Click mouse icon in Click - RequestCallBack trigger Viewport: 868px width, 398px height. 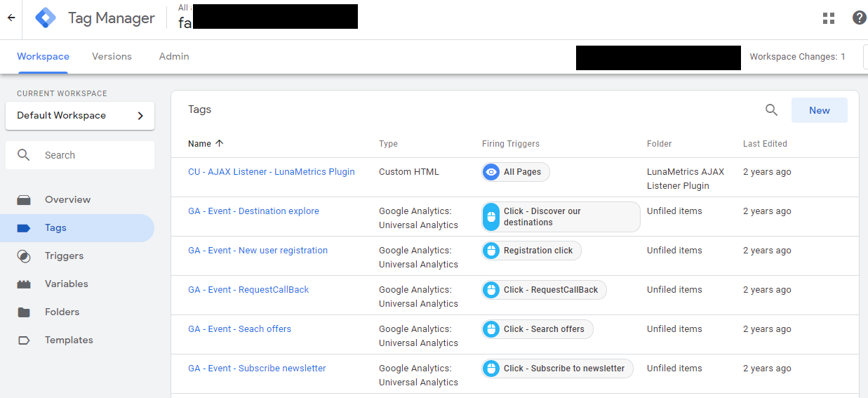click(x=491, y=290)
